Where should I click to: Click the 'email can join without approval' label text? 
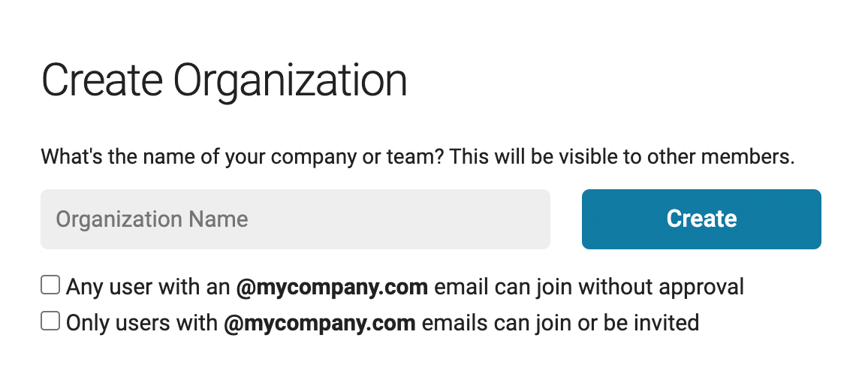point(589,288)
